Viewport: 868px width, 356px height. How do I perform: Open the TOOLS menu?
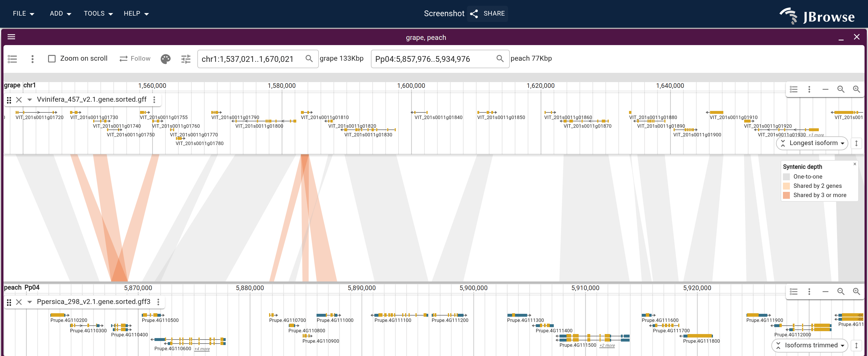tap(98, 14)
